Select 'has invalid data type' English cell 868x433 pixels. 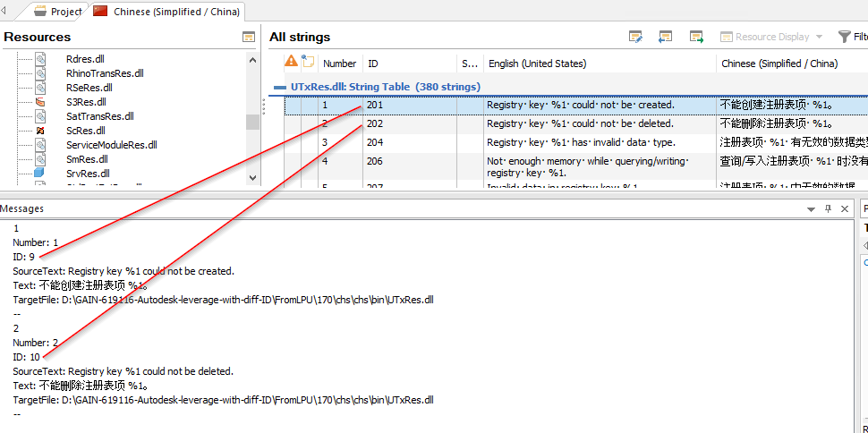[x=600, y=143]
